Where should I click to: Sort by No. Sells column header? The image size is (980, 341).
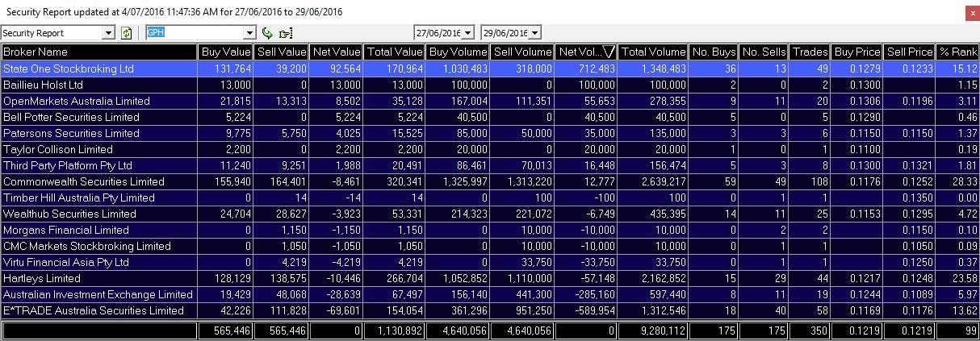tap(764, 52)
